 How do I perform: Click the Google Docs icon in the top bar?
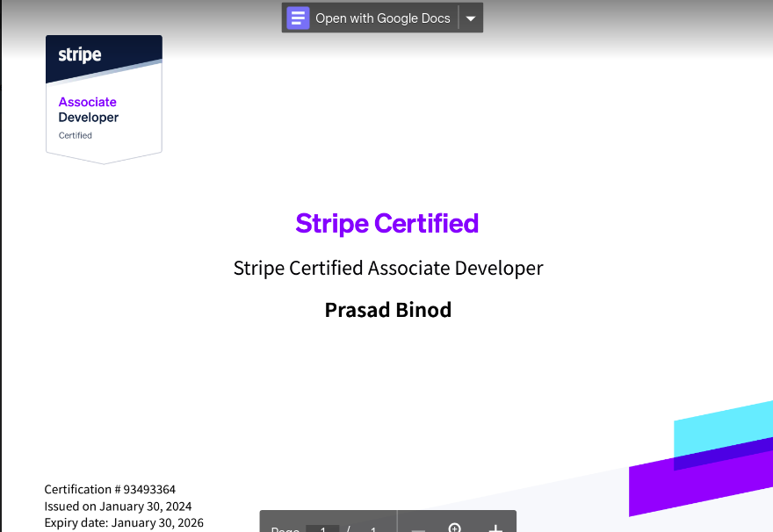pyautogui.click(x=298, y=18)
